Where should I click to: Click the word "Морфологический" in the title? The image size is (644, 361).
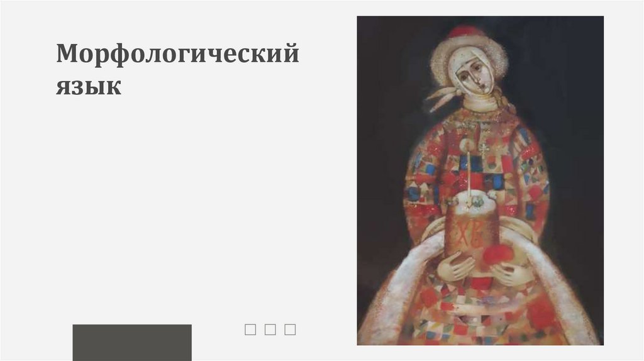(x=177, y=53)
